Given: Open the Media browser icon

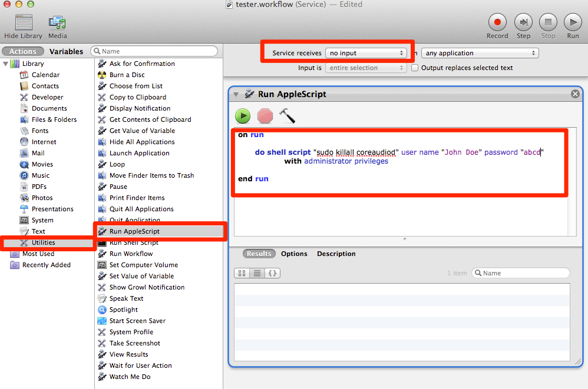Looking at the screenshot, I should 57,23.
